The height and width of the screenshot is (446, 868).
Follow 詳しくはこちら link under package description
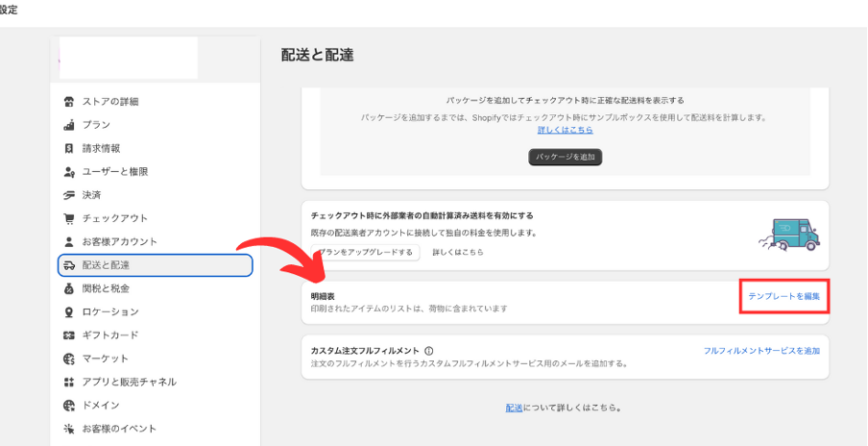(x=565, y=130)
